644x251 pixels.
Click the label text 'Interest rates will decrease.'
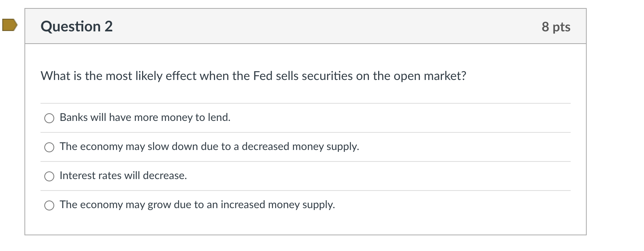(123, 176)
